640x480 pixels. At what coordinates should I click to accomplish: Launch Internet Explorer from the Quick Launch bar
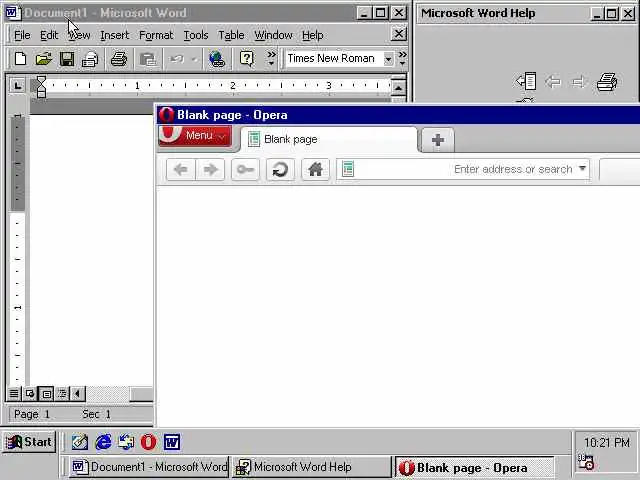point(103,442)
